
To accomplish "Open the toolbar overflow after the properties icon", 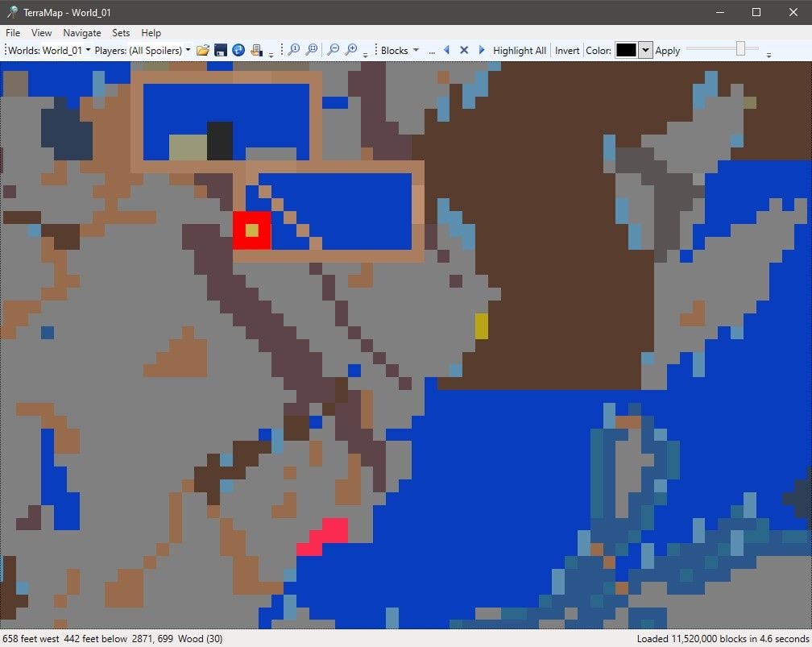I will pyautogui.click(x=271, y=54).
